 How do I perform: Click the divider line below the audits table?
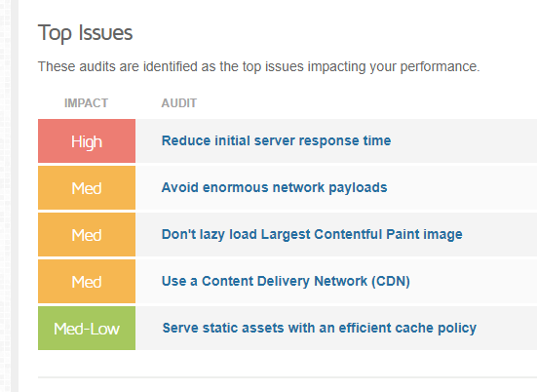tap(288, 377)
